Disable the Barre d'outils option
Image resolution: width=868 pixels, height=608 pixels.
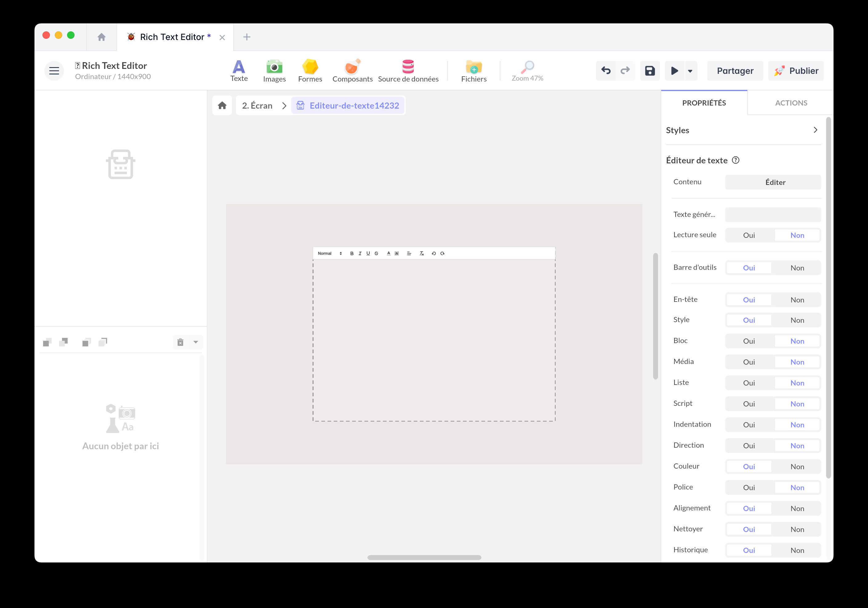click(x=797, y=267)
